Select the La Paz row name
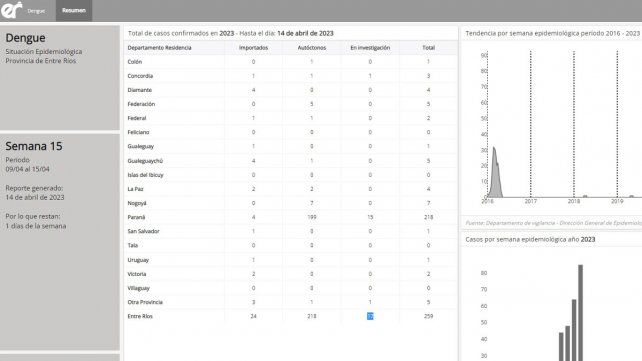 point(135,189)
